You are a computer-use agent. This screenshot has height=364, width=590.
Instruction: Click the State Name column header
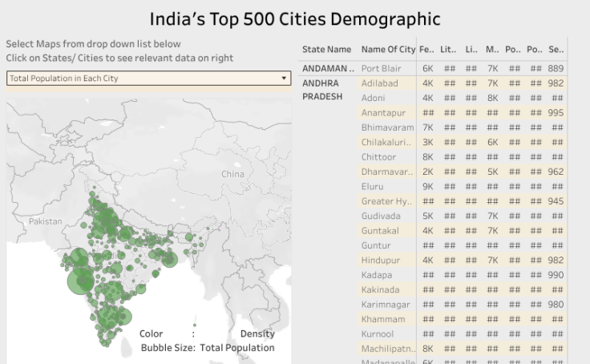[326, 50]
